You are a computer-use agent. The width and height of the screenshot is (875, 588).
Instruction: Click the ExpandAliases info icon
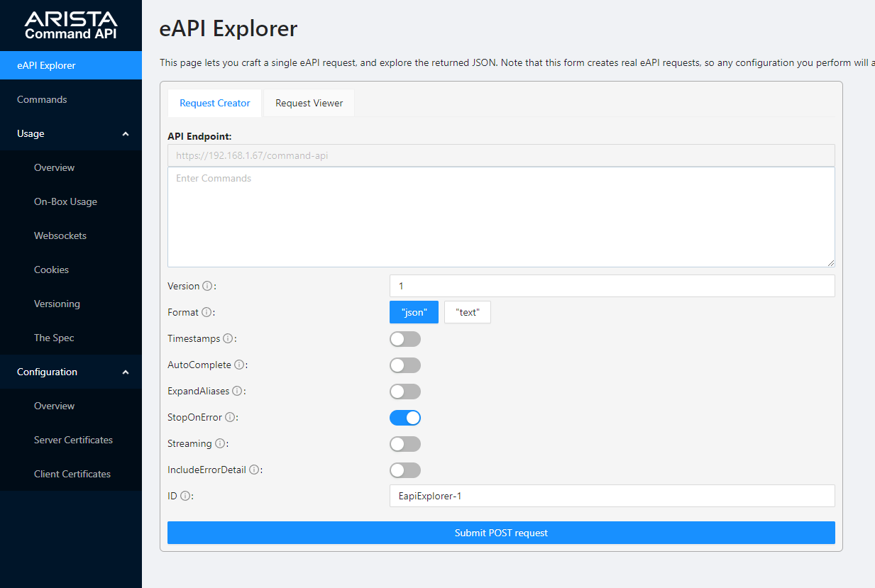(237, 391)
